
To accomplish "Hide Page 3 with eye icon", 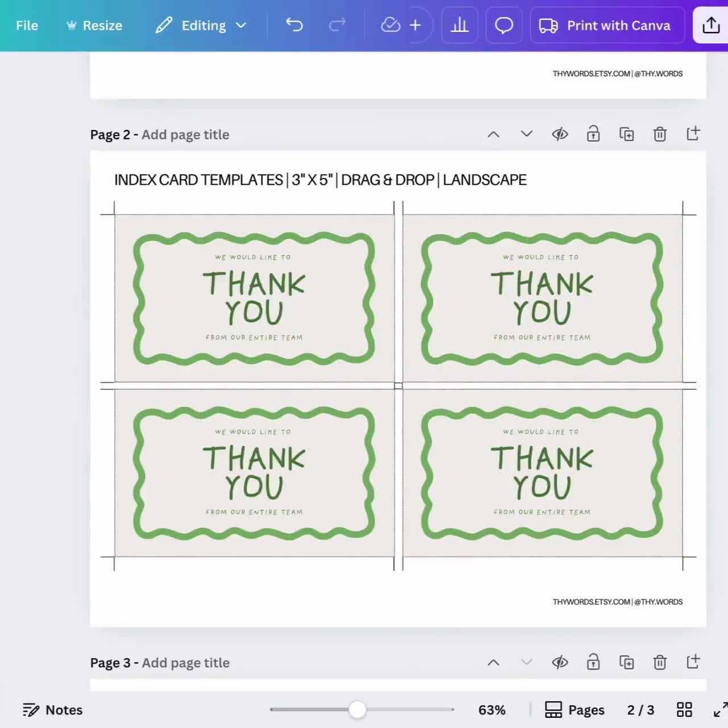I will click(x=560, y=663).
